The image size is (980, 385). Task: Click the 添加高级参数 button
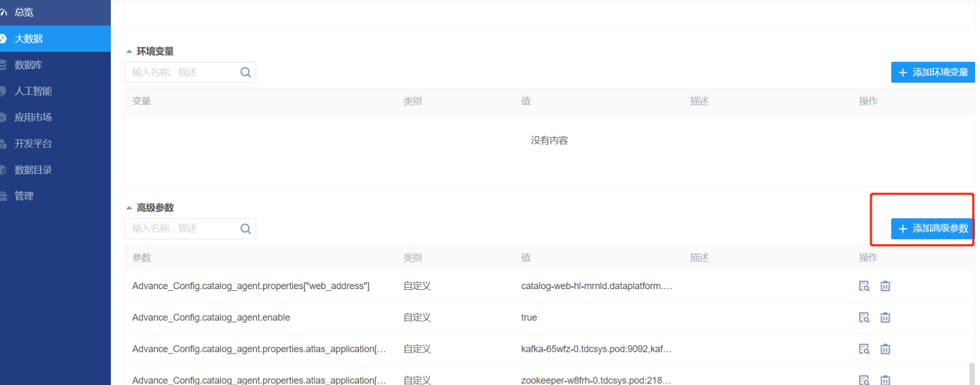point(933,228)
